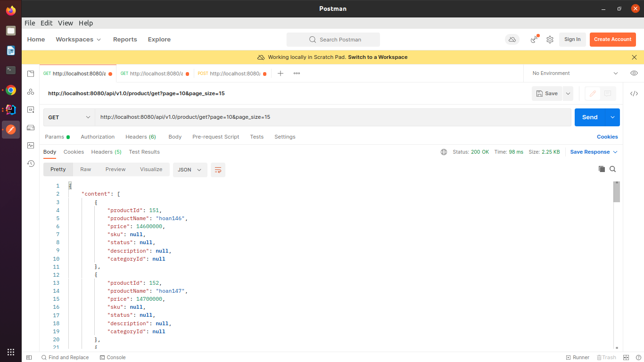Open the History sidebar icon
The width and height of the screenshot is (644, 362).
click(31, 163)
